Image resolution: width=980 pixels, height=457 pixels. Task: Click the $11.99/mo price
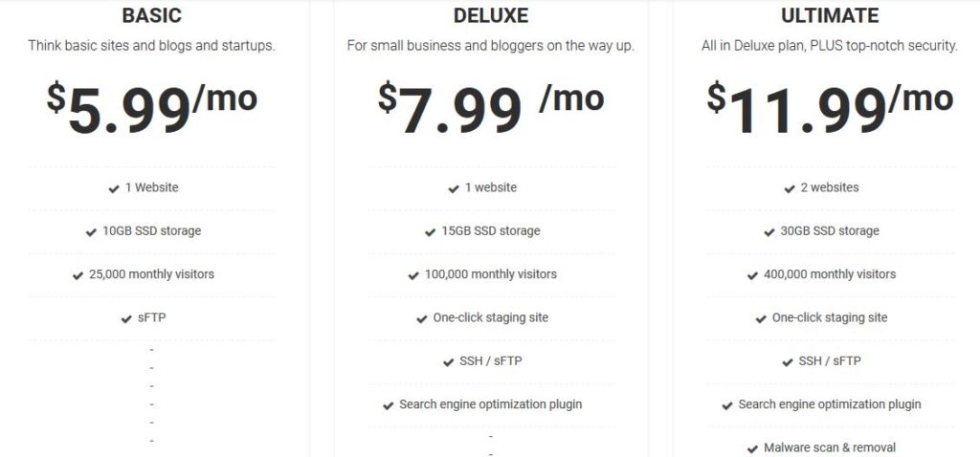coord(830,108)
